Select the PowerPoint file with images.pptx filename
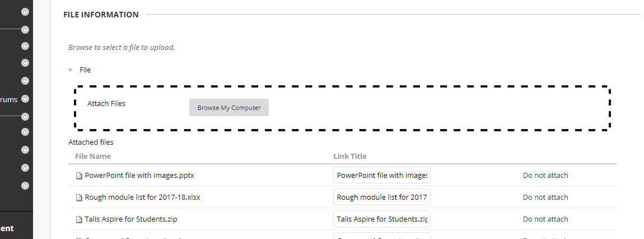 (x=139, y=175)
